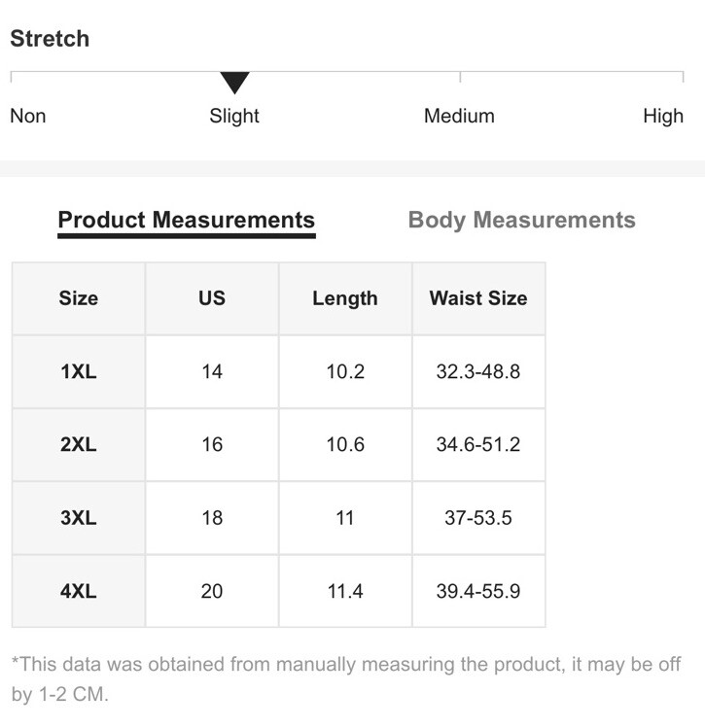The image size is (705, 728).
Task: Click the Non stretch label
Action: (28, 116)
